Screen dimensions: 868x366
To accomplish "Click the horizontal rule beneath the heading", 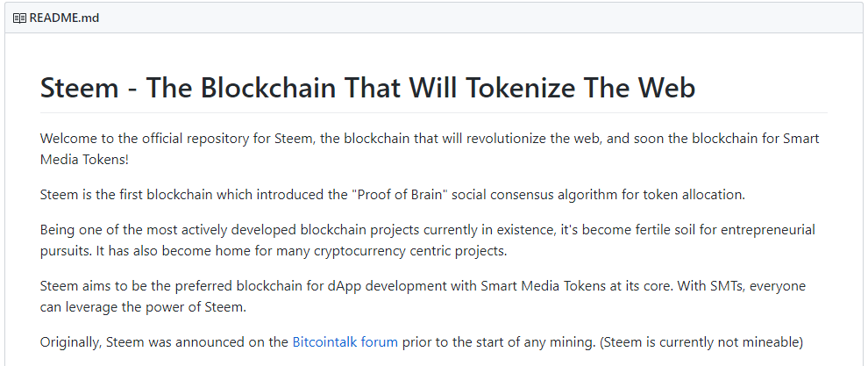I will 433,112.
